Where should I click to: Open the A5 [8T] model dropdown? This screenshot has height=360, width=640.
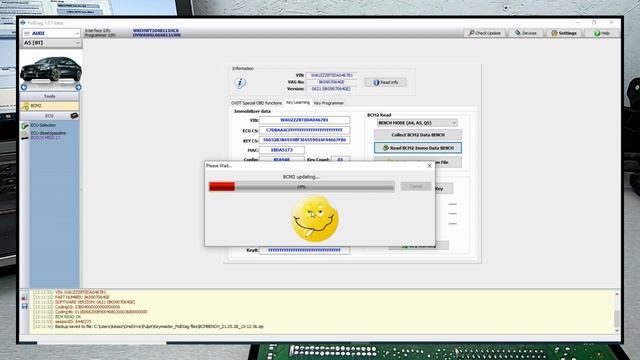(x=51, y=43)
